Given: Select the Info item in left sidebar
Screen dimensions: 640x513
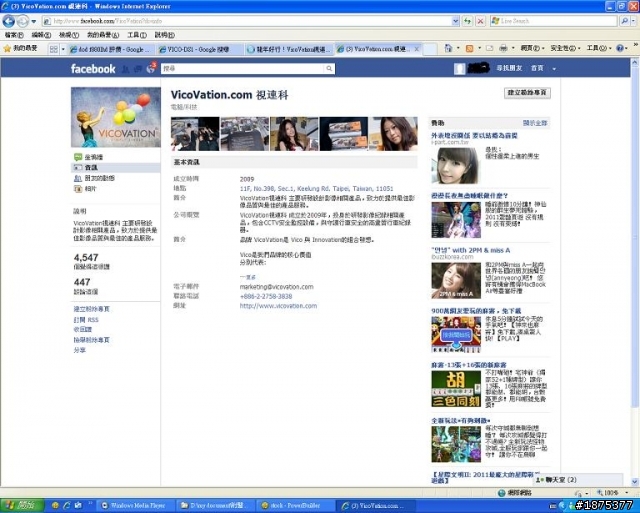Looking at the screenshot, I should 116,168.
